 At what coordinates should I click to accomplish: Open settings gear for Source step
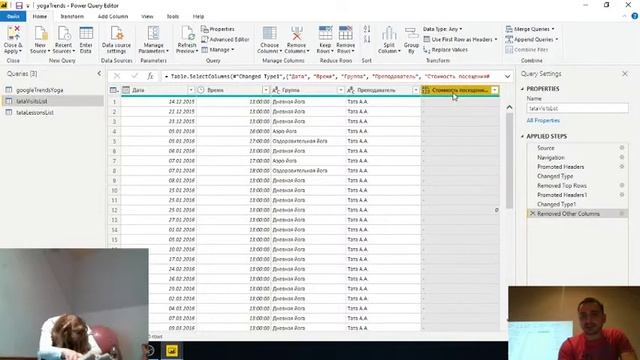(622, 148)
